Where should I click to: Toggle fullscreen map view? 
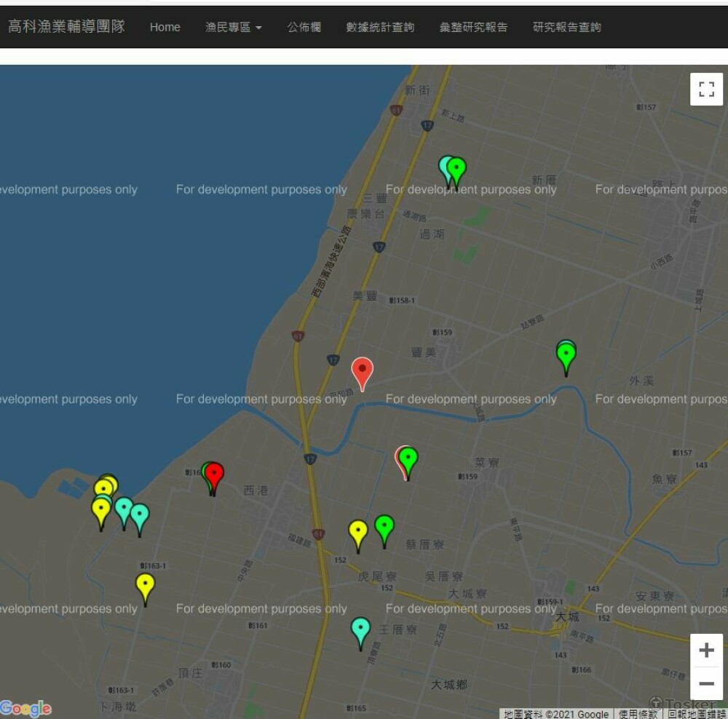[x=706, y=90]
